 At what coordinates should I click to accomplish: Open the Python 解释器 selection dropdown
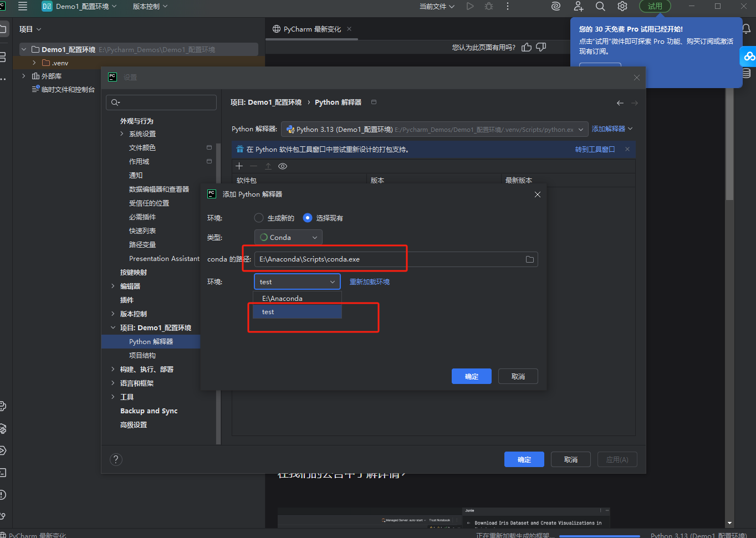point(435,129)
